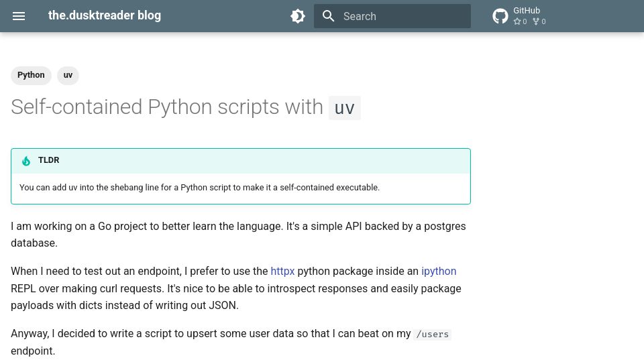This screenshot has height=362, width=644.
Task: Focus the Search input field
Action: tap(392, 16)
